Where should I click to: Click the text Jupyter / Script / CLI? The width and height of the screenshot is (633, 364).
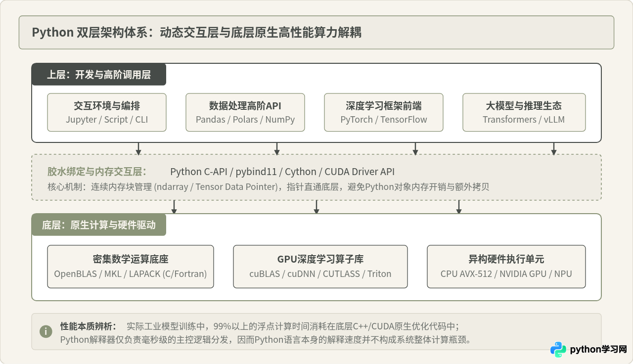(107, 120)
